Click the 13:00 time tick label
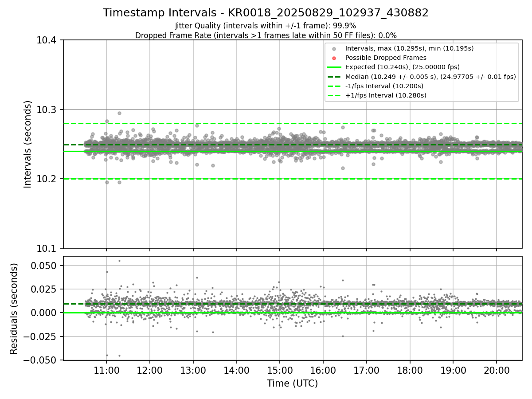Viewport: 532px width, 399px height. point(193,370)
